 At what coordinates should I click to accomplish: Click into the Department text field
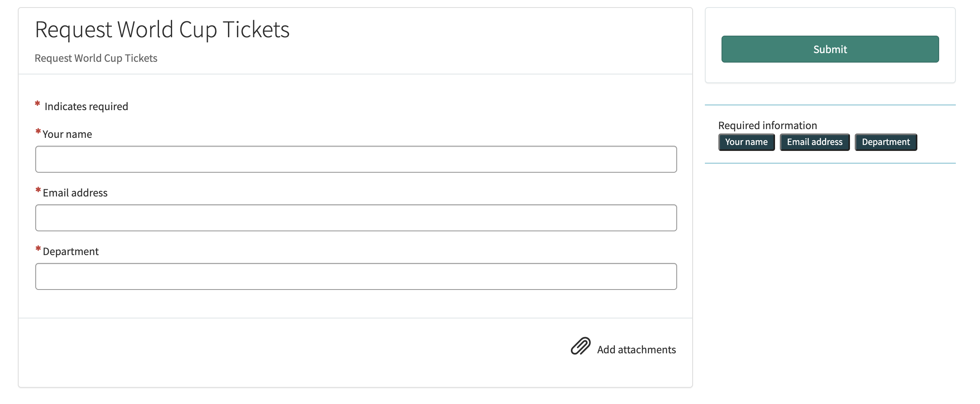(356, 276)
